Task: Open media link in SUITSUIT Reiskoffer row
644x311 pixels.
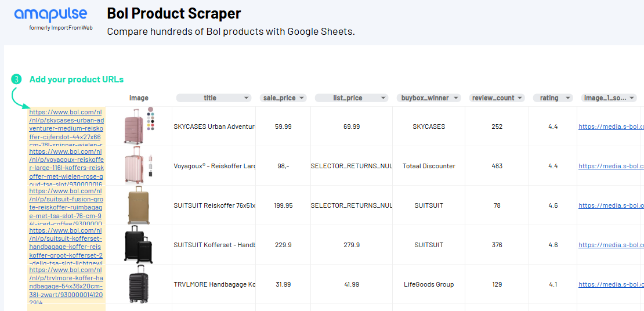Action: [x=611, y=206]
